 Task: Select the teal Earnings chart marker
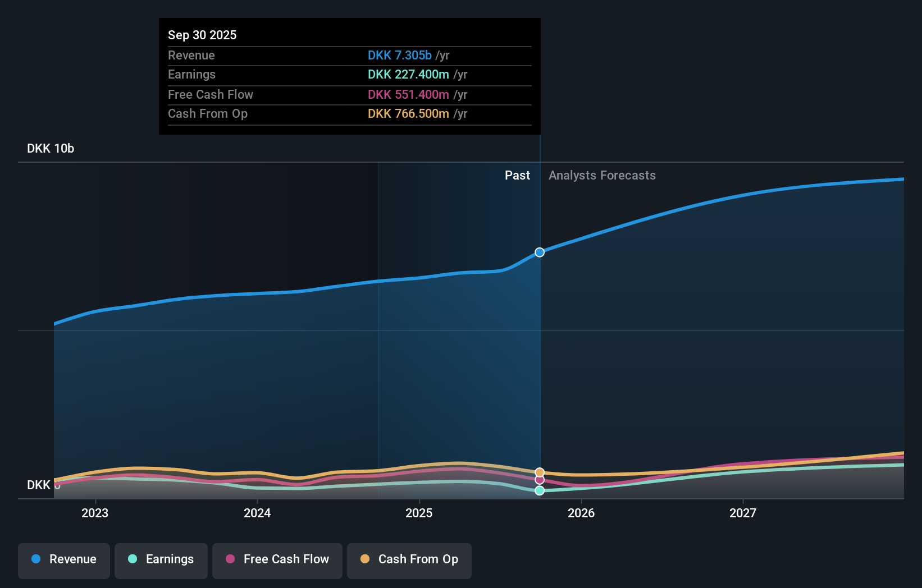click(x=540, y=491)
